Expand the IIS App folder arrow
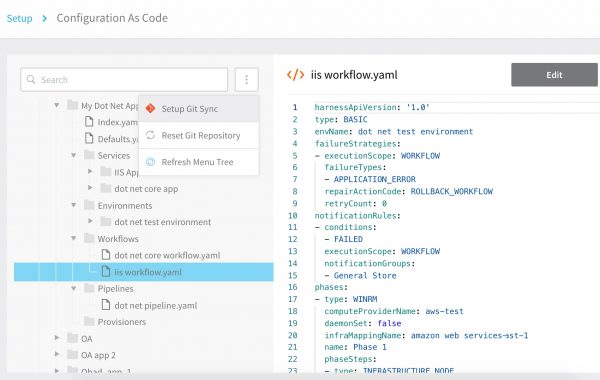Screen dimensions: 600x380 pyautogui.click(x=90, y=171)
